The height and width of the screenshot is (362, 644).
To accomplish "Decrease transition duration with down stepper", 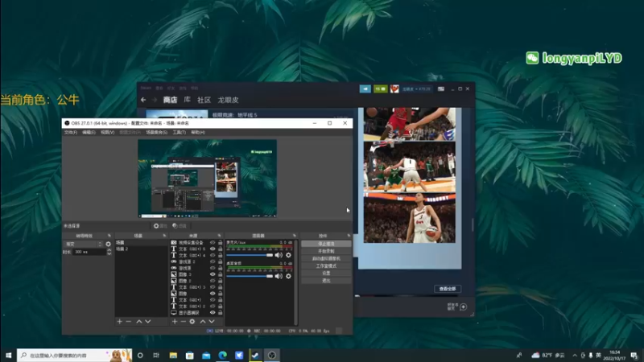I will pos(109,253).
